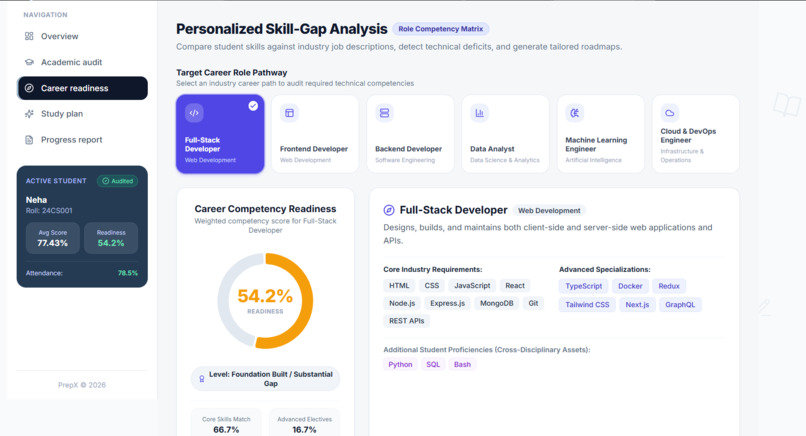Viewport: 806px width, 436px height.
Task: Pick the Cloud & DevOps Engineer role
Action: click(x=695, y=134)
